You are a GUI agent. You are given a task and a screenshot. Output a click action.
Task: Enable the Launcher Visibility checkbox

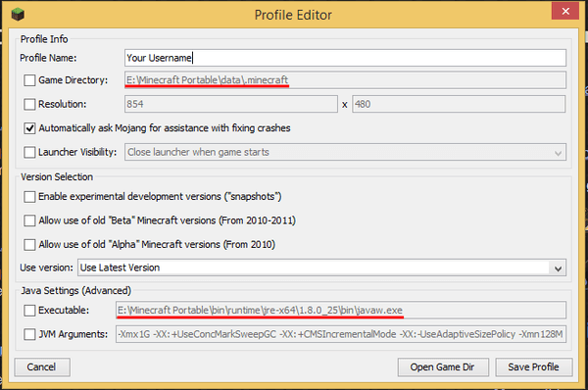click(x=29, y=152)
